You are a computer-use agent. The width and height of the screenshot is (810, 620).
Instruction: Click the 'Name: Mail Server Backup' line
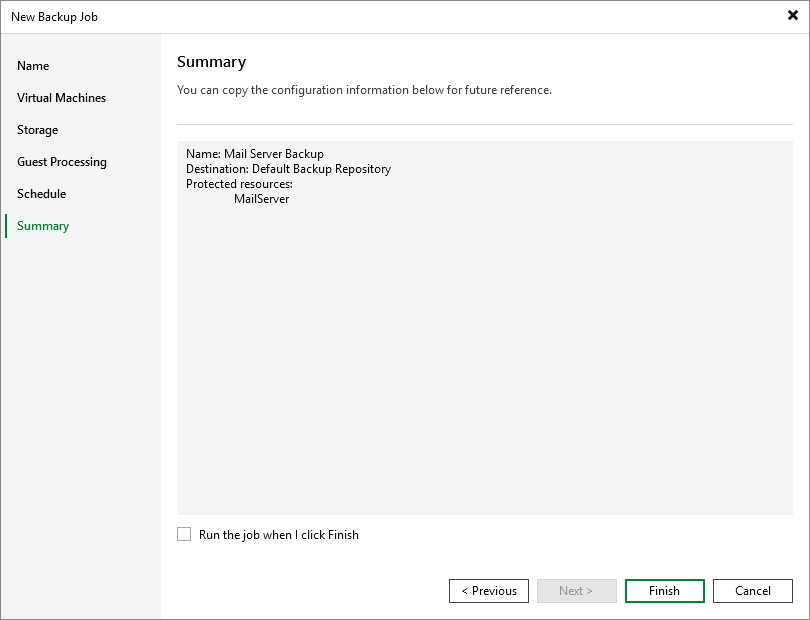(x=255, y=154)
